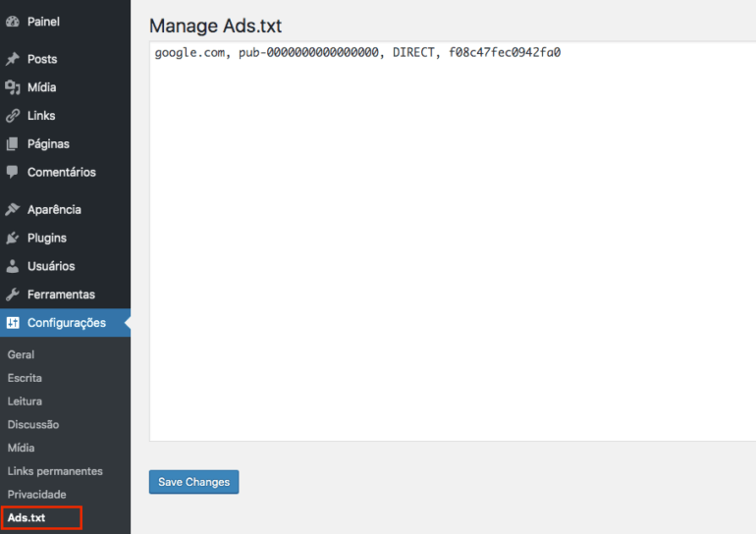The height and width of the screenshot is (534, 756).
Task: Open the Usuários menu label
Action: [x=51, y=266]
